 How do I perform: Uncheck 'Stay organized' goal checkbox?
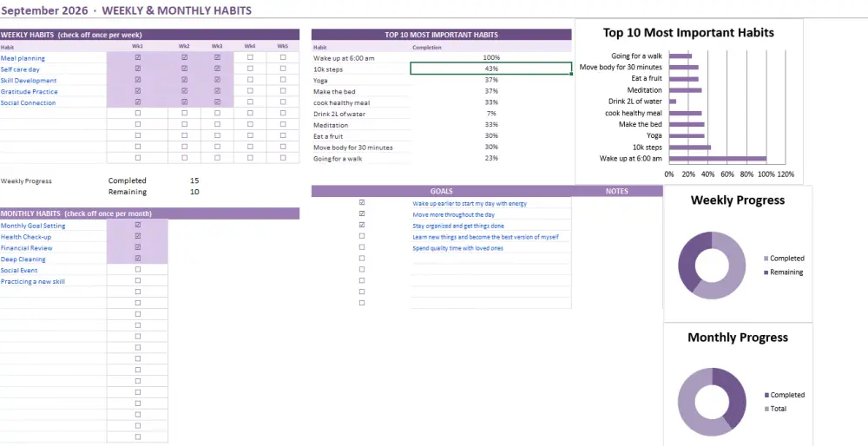[362, 226]
